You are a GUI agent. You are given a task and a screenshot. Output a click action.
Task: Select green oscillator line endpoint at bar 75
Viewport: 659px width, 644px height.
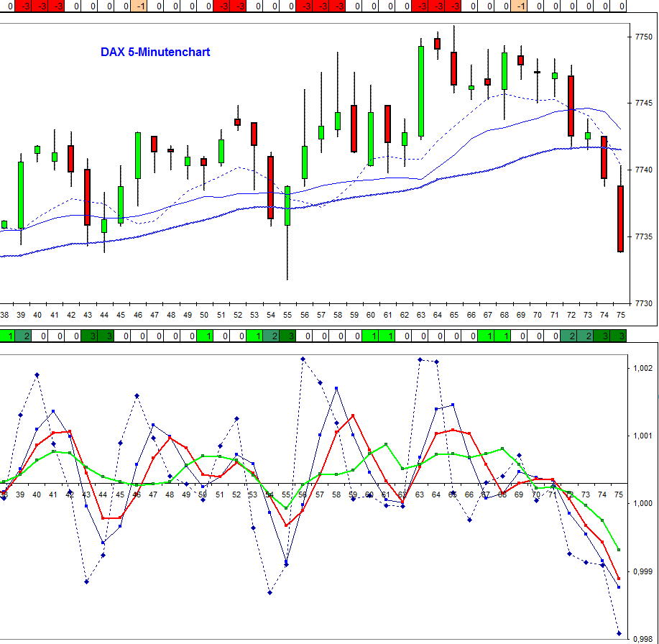coord(619,549)
